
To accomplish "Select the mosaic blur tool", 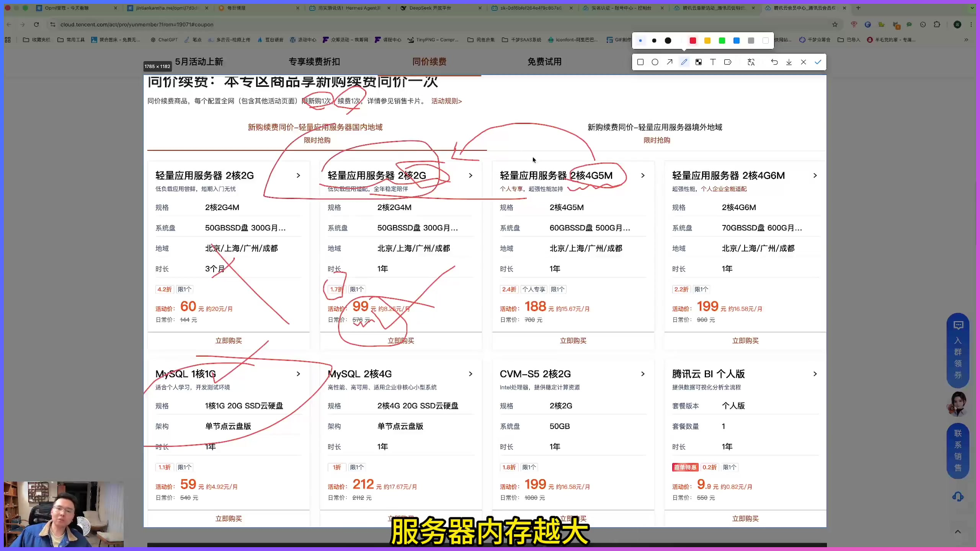I will pyautogui.click(x=699, y=62).
